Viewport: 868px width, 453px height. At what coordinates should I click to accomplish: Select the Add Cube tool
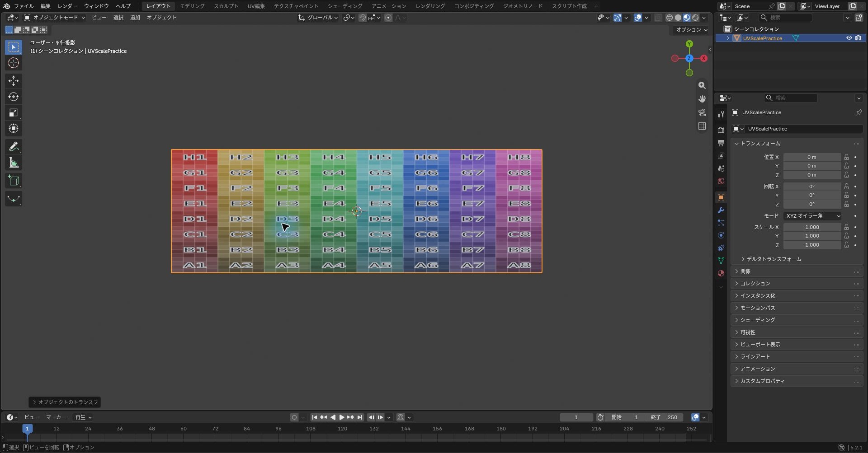pyautogui.click(x=14, y=181)
